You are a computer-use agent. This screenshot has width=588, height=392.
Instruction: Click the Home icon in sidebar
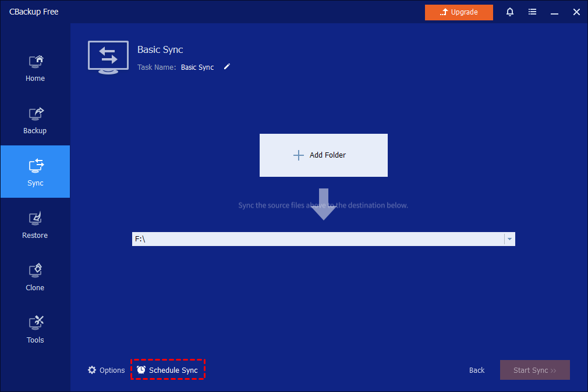tap(35, 61)
